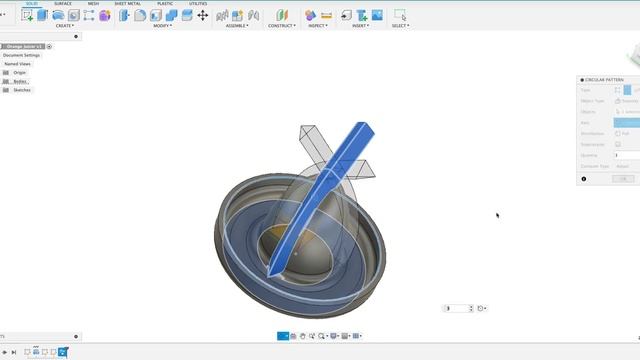Open the MODIFY dropdown menu

(162, 26)
